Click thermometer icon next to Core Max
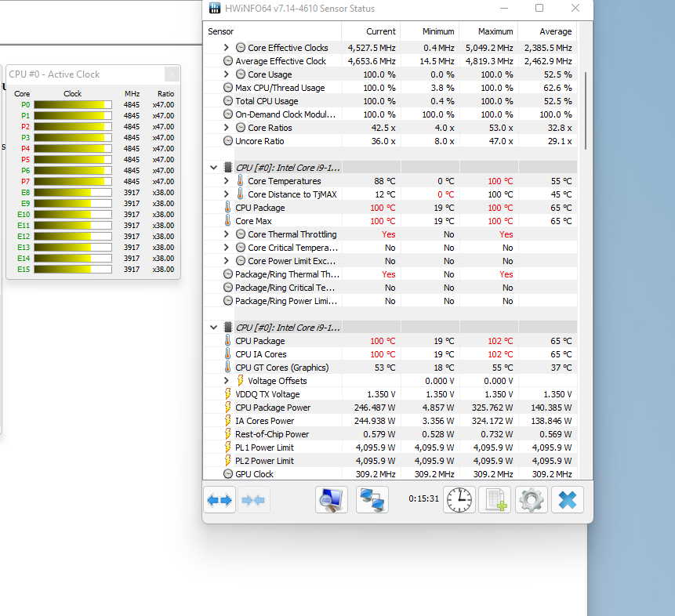Screen dimensions: 675x616 click(227, 221)
